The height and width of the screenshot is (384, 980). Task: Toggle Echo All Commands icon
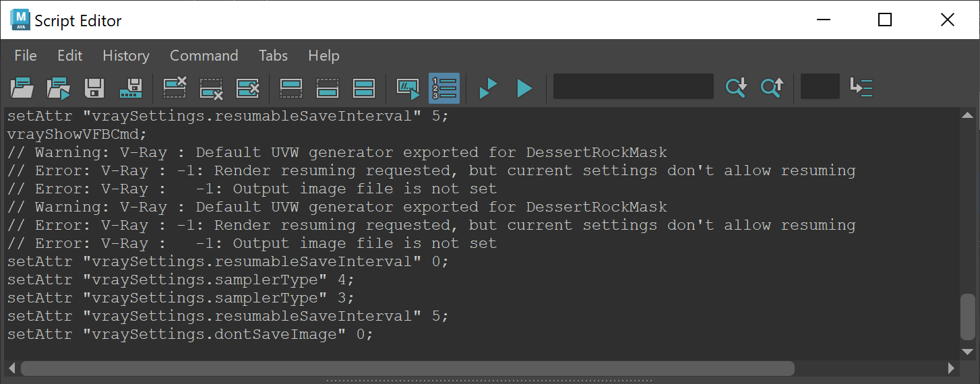pos(408,88)
